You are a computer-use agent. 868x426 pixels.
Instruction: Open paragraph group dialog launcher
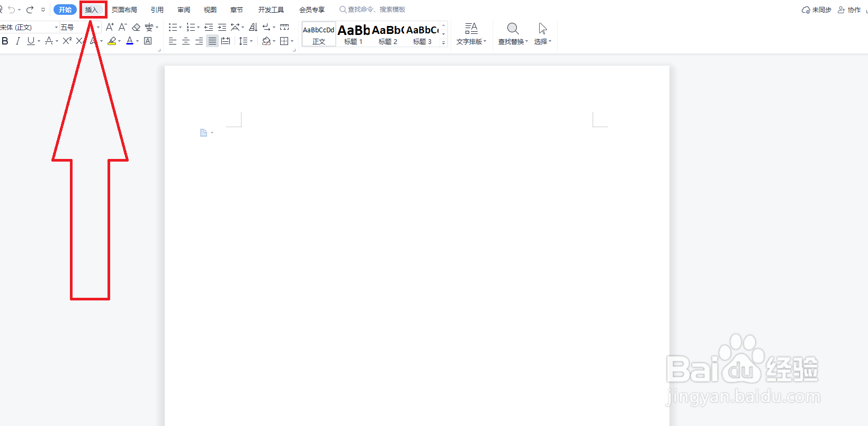[x=294, y=50]
